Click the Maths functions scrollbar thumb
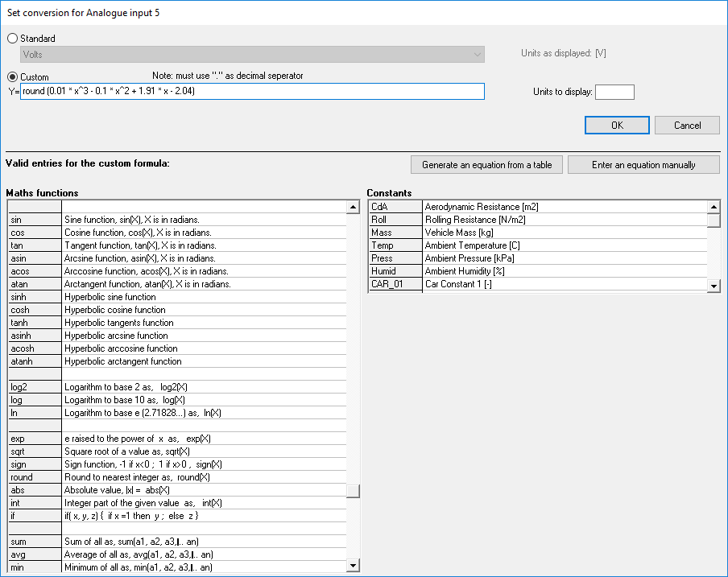728x577 pixels. [x=353, y=491]
